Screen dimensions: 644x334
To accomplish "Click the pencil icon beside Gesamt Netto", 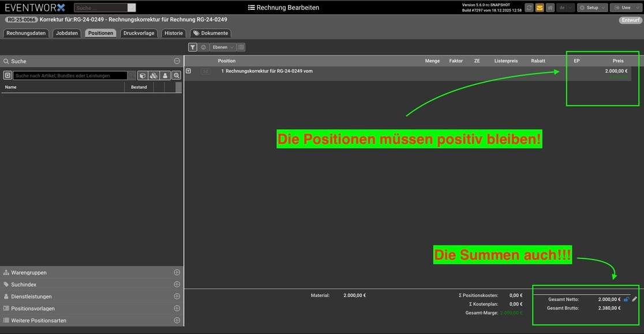I will (635, 299).
